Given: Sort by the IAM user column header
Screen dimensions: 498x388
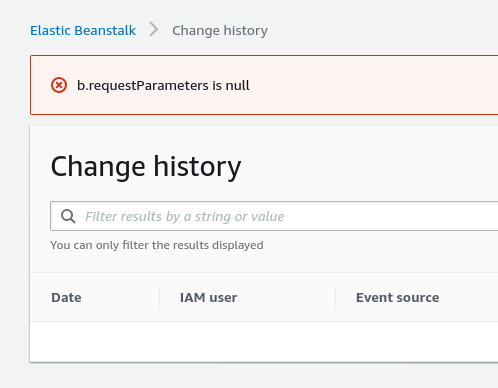Looking at the screenshot, I should coord(209,297).
